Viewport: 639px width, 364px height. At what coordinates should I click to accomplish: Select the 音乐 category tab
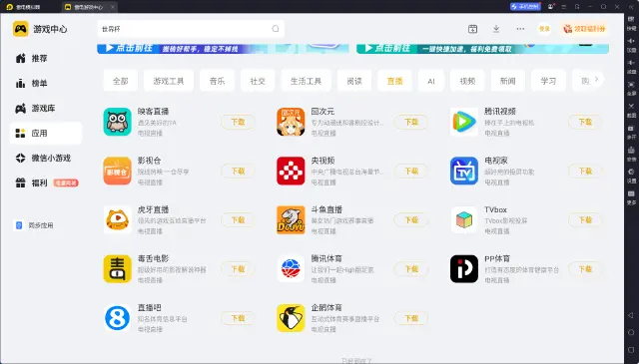pos(217,81)
